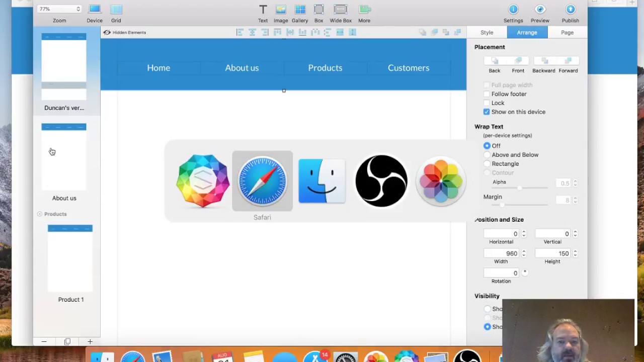Click the Width stepper arrows

(x=524, y=253)
